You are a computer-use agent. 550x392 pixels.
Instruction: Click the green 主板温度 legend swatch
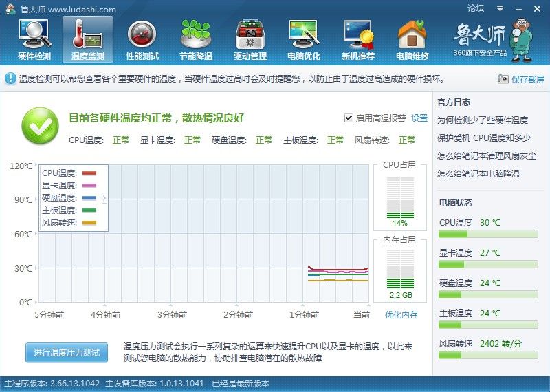pos(89,210)
